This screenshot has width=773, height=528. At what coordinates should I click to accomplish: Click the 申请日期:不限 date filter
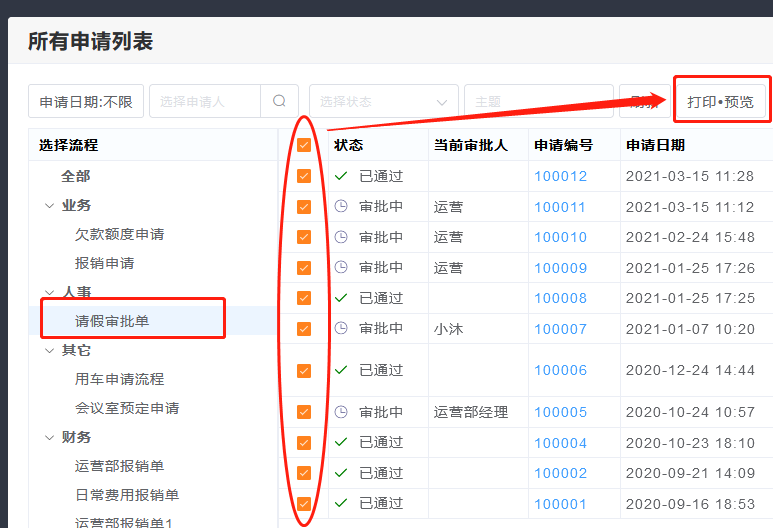pyautogui.click(x=86, y=101)
